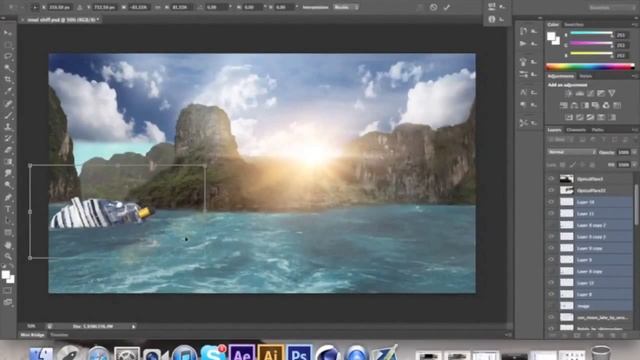Select the Brush tool
This screenshot has width=640, height=360.
click(x=8, y=116)
